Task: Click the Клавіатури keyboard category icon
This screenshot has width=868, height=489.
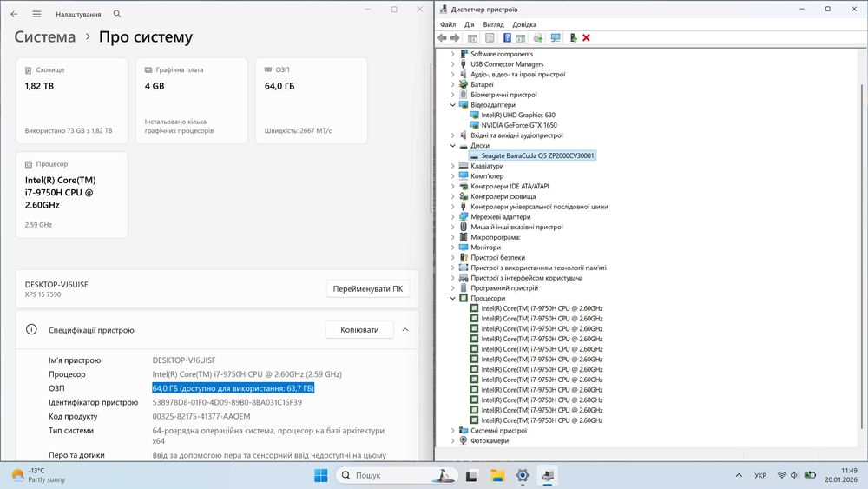Action: pos(464,166)
